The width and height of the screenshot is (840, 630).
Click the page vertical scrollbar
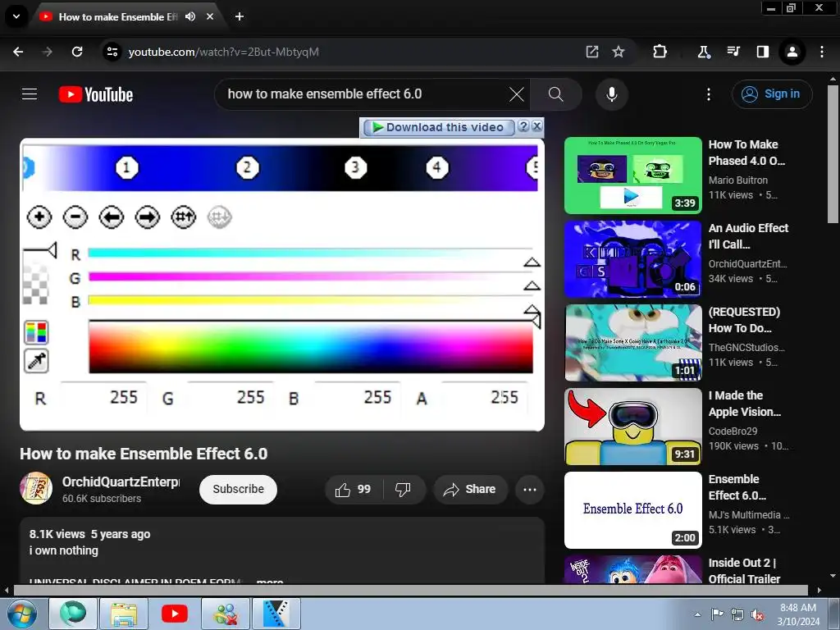tap(833, 154)
